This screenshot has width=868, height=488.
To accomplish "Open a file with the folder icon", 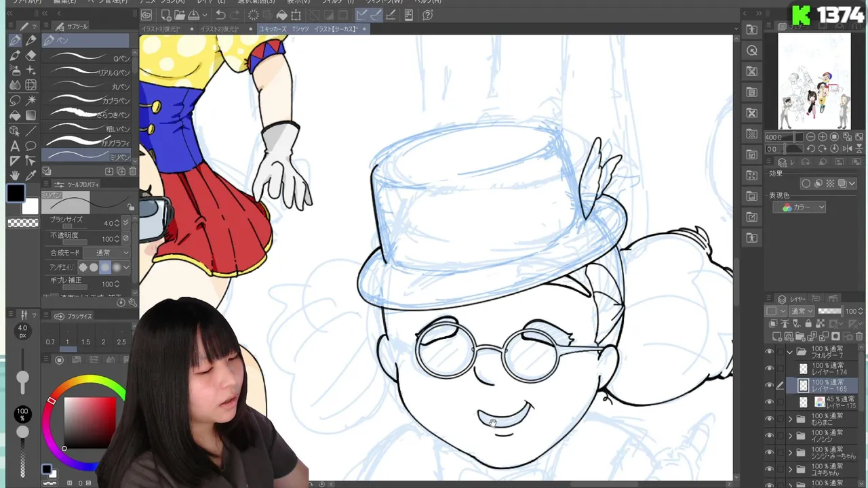I will tap(180, 15).
